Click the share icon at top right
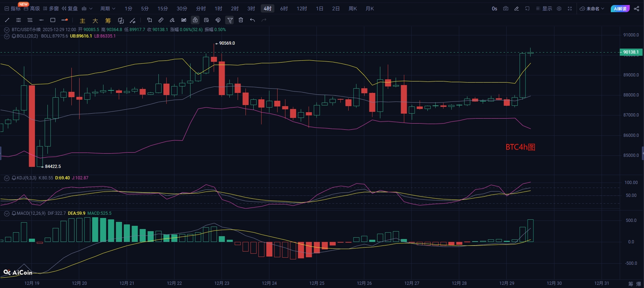Screen dimensions: 644x288 point(637,9)
